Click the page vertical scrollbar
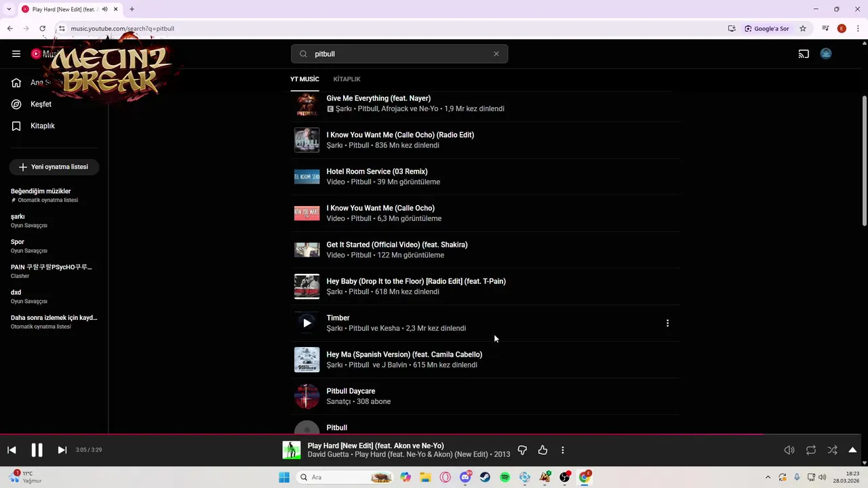 tap(864, 161)
